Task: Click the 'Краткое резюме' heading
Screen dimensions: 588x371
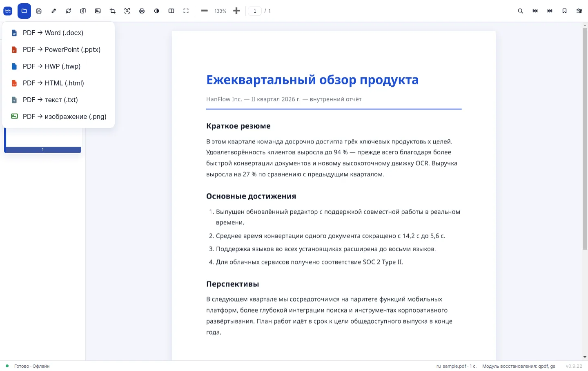Action: [238, 126]
